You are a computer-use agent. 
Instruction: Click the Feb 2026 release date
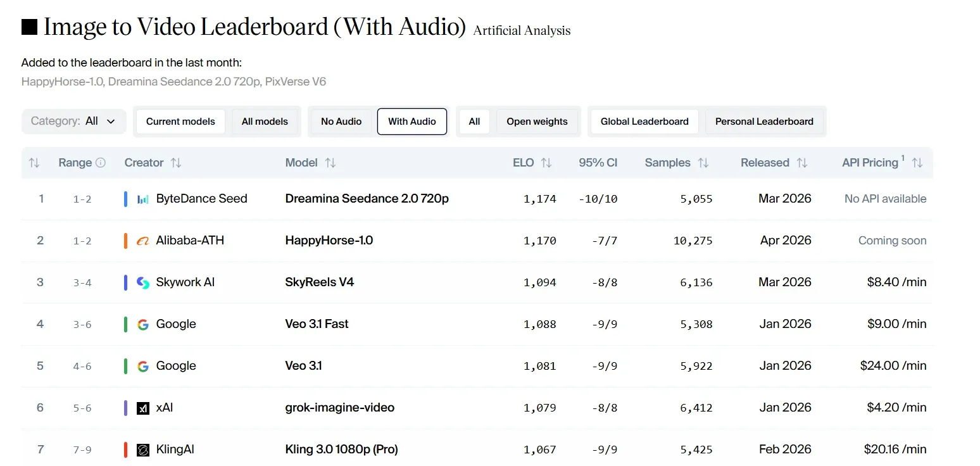pyautogui.click(x=785, y=450)
